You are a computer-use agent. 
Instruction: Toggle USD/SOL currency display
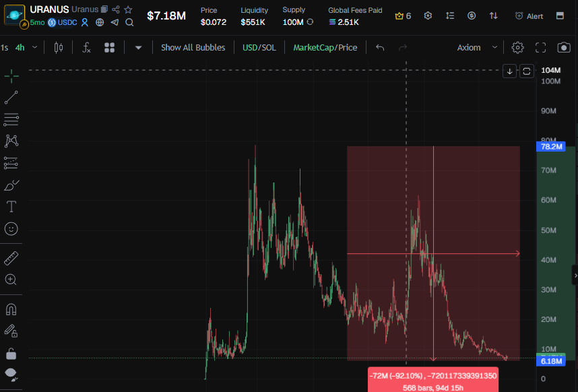(x=259, y=48)
